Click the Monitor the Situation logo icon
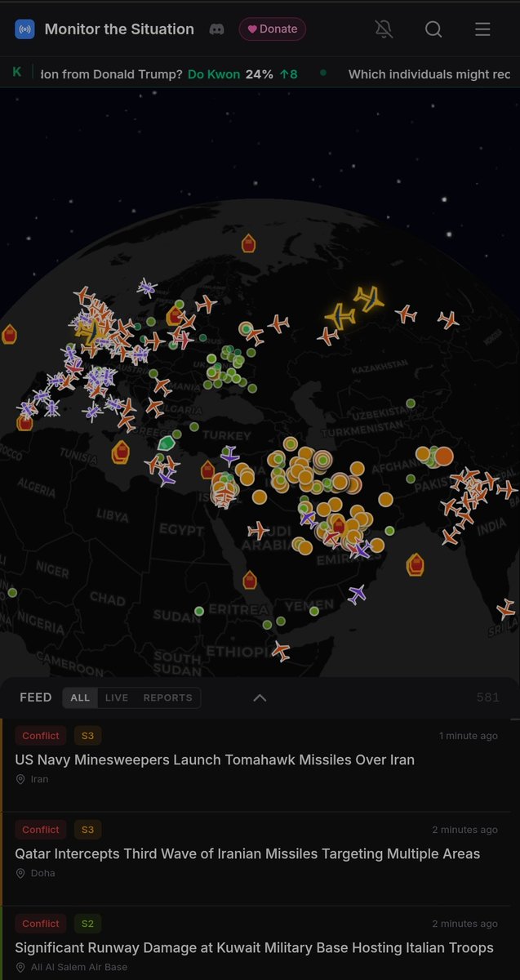The height and width of the screenshot is (980, 520). (24, 29)
